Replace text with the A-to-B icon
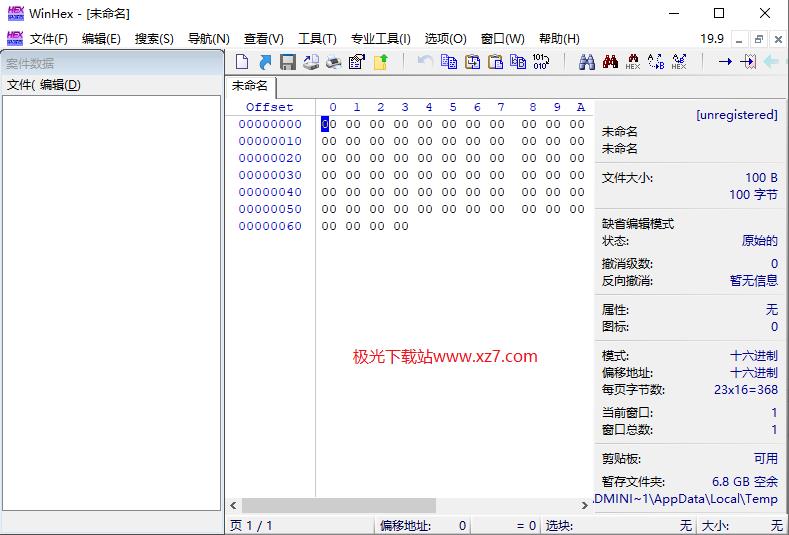 coord(656,62)
